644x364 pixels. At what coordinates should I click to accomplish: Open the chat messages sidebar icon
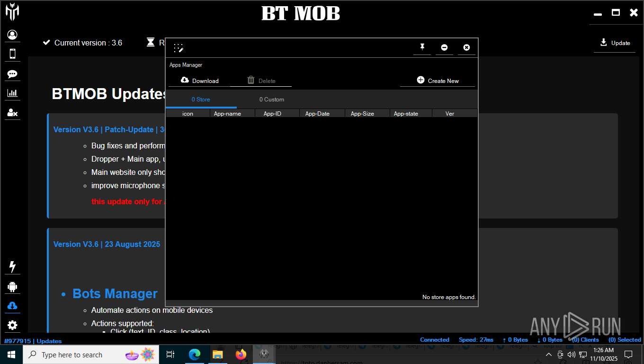(12, 74)
